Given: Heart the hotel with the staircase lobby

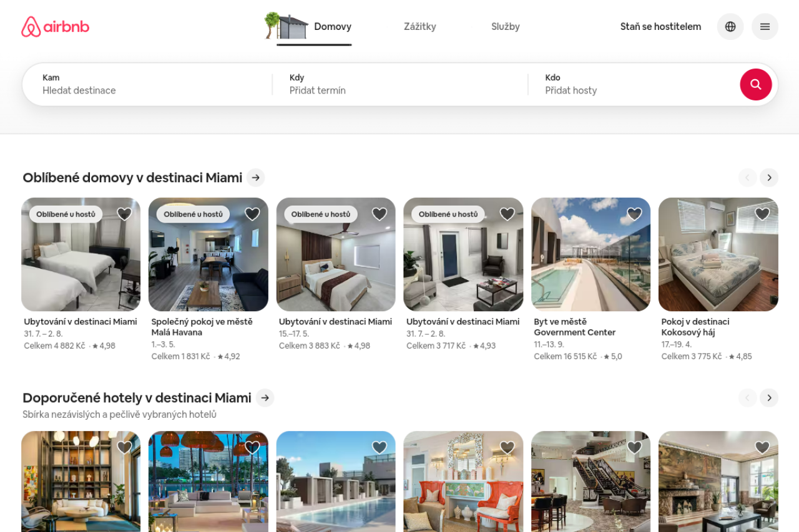Looking at the screenshot, I should (x=635, y=447).
